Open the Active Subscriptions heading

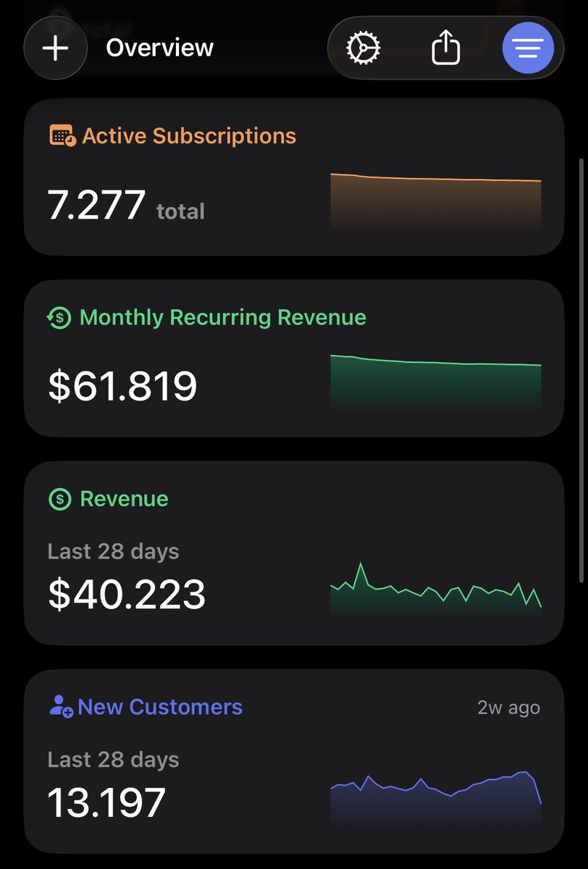click(x=189, y=135)
